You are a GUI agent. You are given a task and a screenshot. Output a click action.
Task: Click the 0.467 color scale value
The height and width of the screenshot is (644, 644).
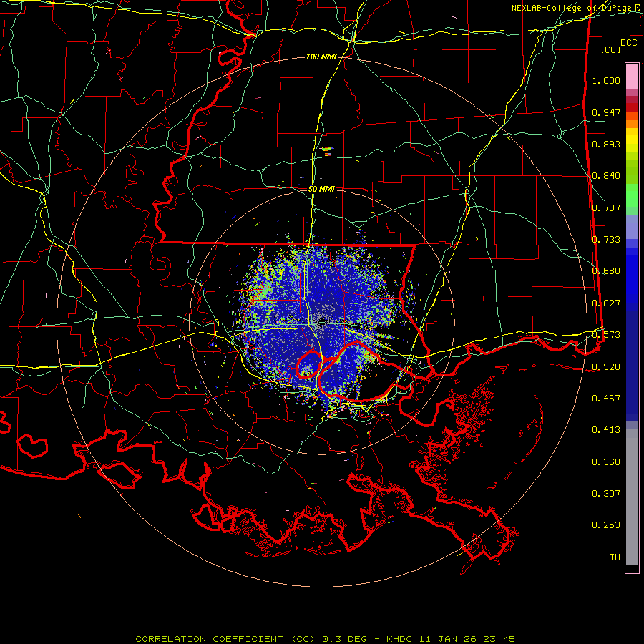(606, 399)
